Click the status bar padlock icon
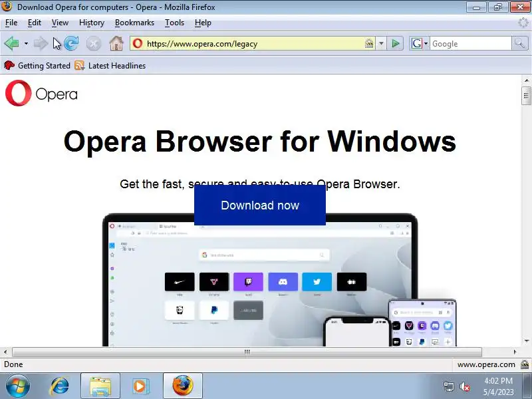The image size is (532, 399). pyautogui.click(x=525, y=364)
